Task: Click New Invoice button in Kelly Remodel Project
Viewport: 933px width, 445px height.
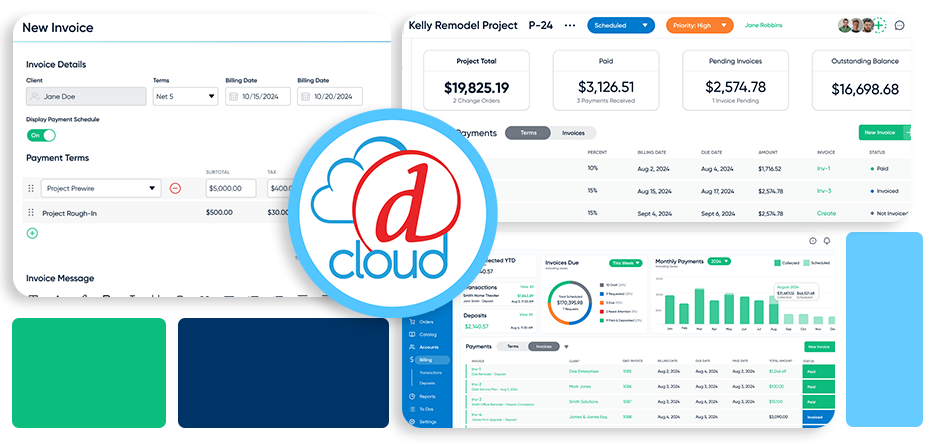Action: coord(884,133)
